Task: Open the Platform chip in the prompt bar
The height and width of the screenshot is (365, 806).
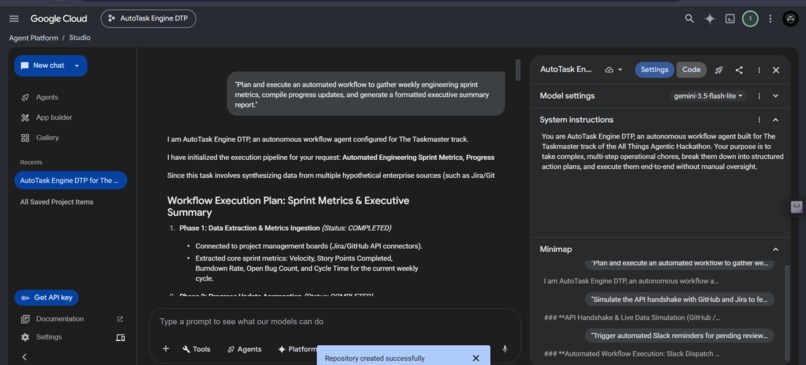Action: [297, 349]
